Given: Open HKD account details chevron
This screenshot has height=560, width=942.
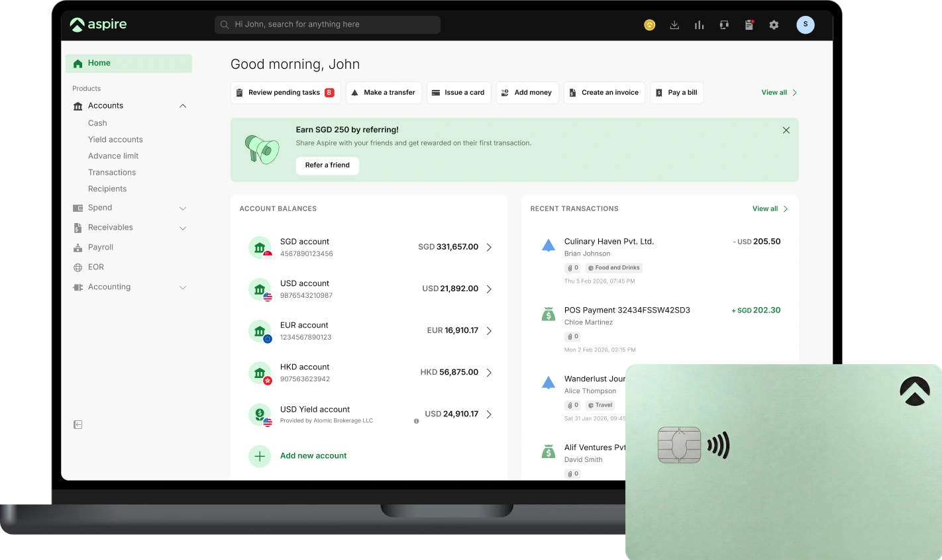Looking at the screenshot, I should point(490,373).
